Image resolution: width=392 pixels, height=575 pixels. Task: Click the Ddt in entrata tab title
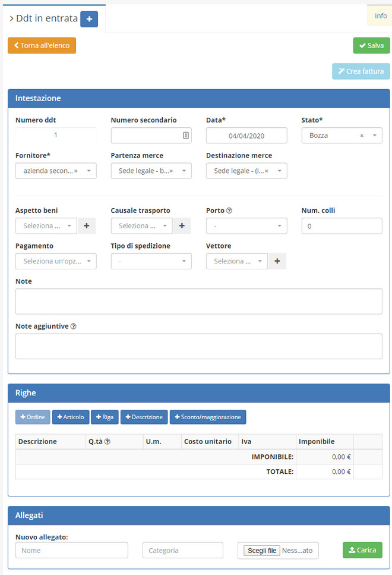click(x=46, y=18)
